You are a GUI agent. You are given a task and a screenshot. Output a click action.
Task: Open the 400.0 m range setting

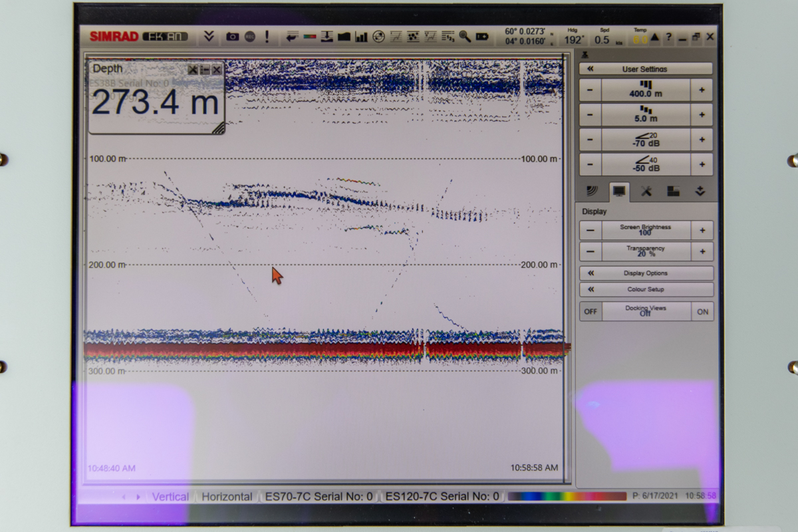(x=646, y=90)
